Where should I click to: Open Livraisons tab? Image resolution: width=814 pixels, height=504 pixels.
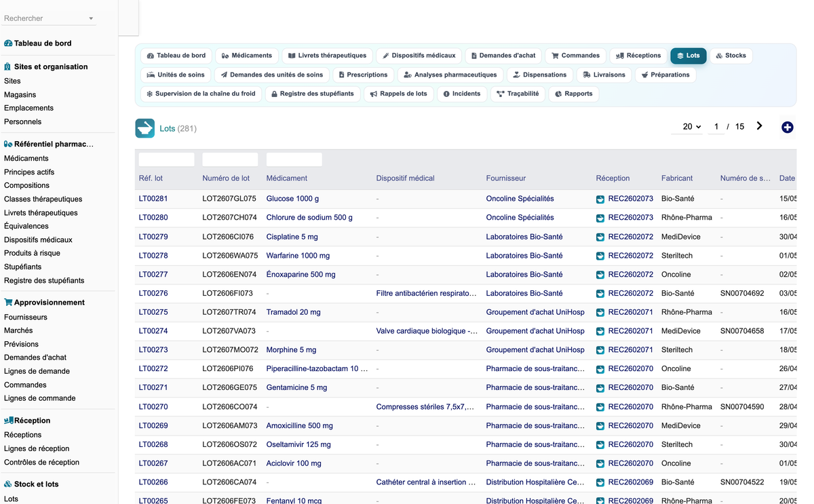tap(604, 75)
